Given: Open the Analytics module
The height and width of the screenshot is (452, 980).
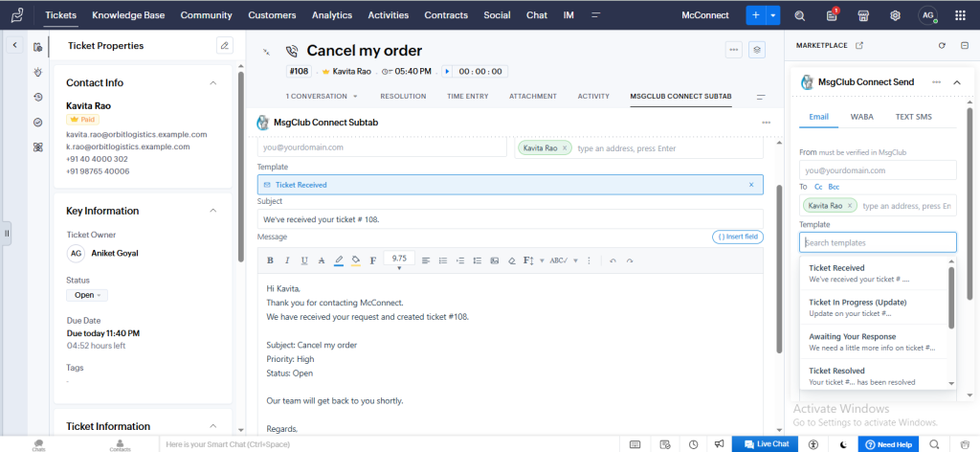Looking at the screenshot, I should (332, 15).
